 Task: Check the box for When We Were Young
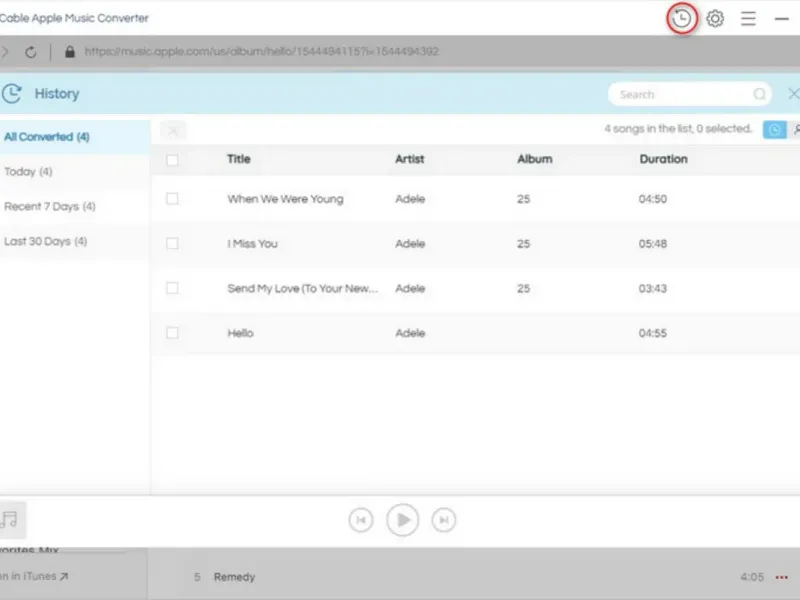pos(172,198)
